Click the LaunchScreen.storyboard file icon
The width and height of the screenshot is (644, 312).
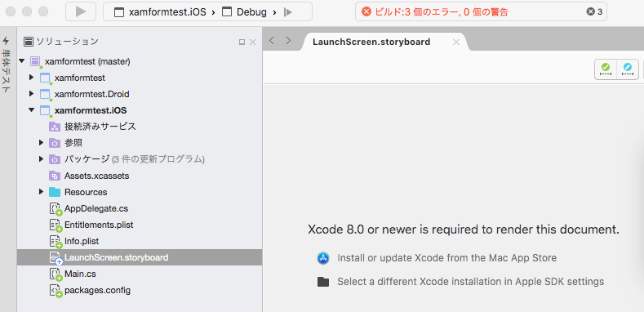[55, 258]
